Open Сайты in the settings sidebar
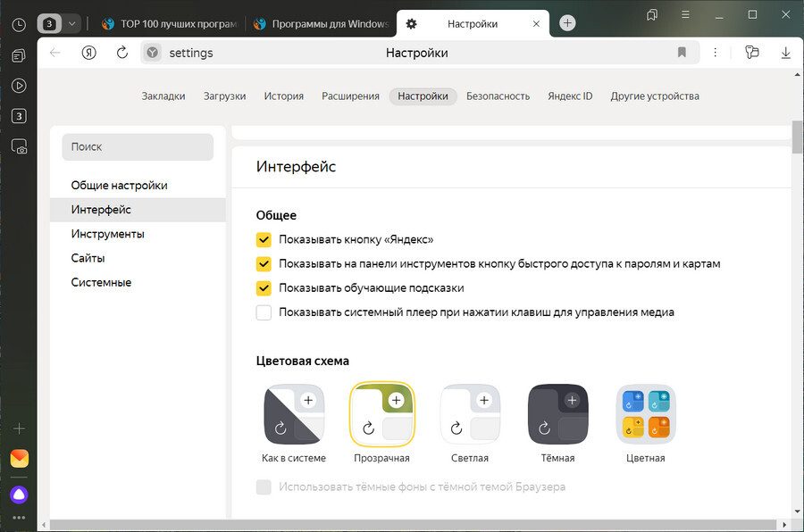 pyautogui.click(x=138, y=258)
